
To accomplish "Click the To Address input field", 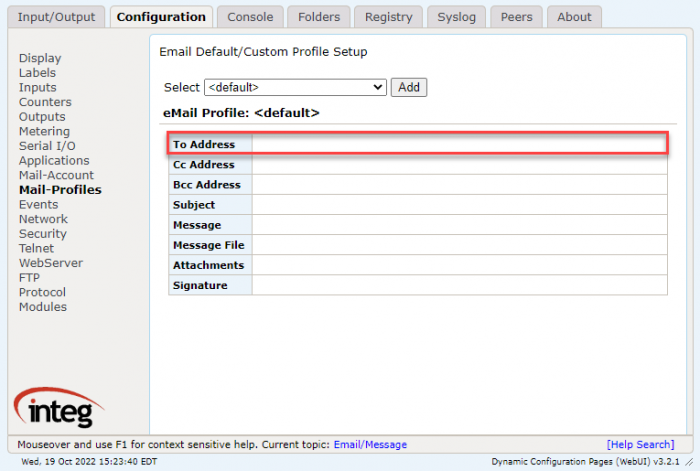I will pos(459,144).
